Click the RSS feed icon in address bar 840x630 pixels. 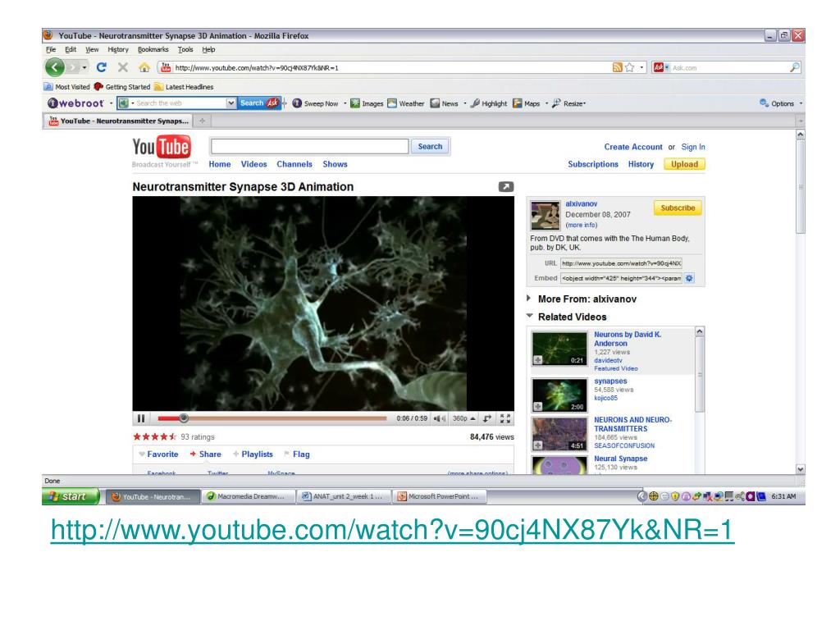tap(618, 67)
